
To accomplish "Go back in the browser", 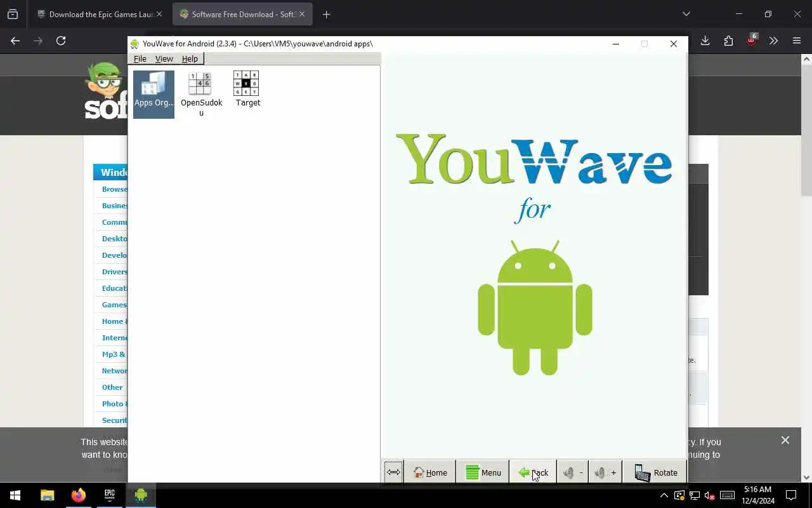I will click(x=15, y=41).
